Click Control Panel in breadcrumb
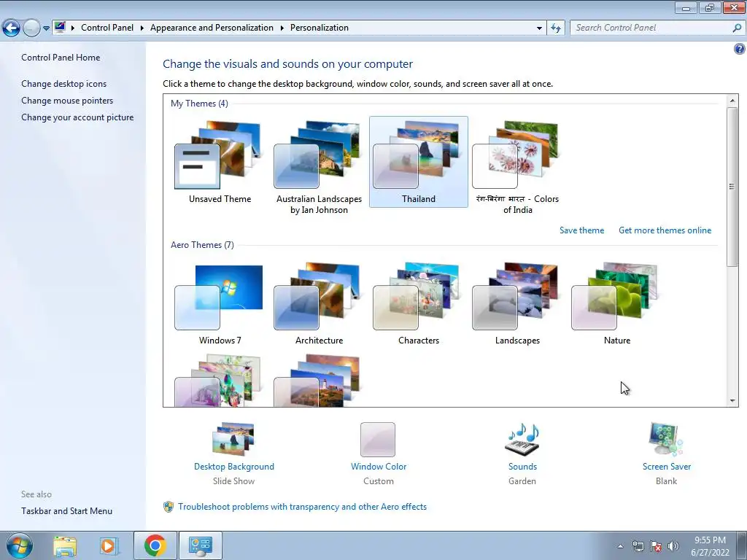Screen dimensions: 747x560 (x=107, y=28)
